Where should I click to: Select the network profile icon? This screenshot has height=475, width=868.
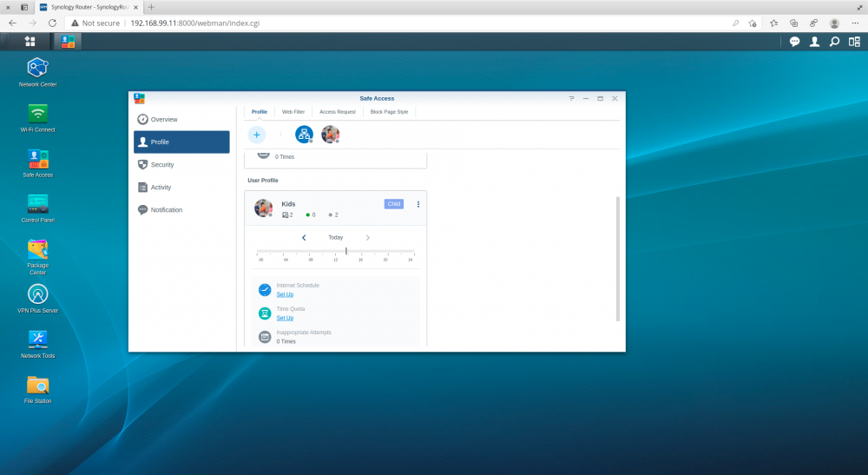tap(304, 134)
